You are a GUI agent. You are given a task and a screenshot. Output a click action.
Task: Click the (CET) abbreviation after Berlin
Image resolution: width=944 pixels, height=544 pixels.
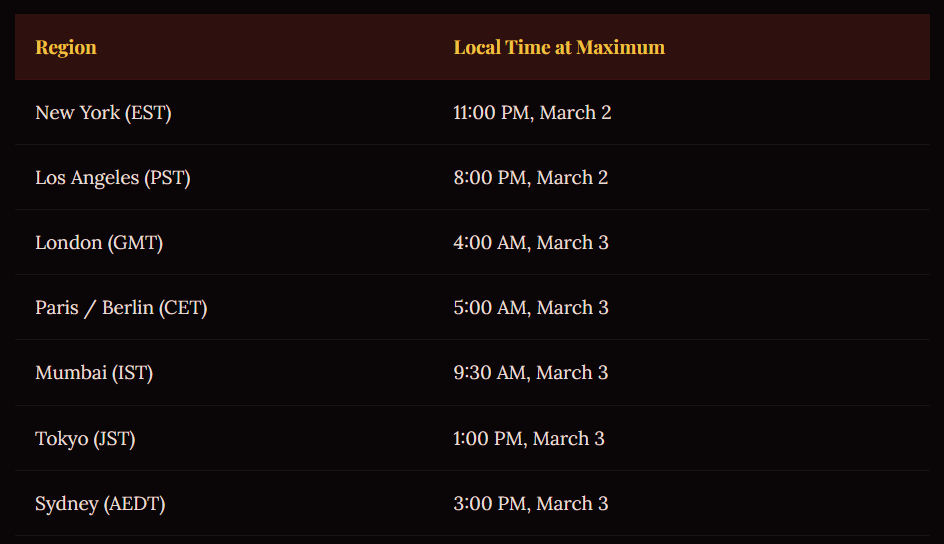pyautogui.click(x=183, y=308)
